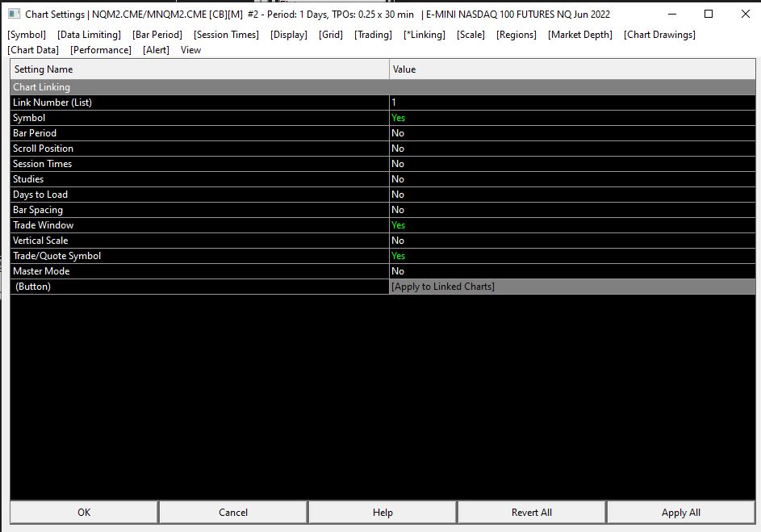The height and width of the screenshot is (532, 761).
Task: Select the Symbol setting name
Action: tap(199, 118)
